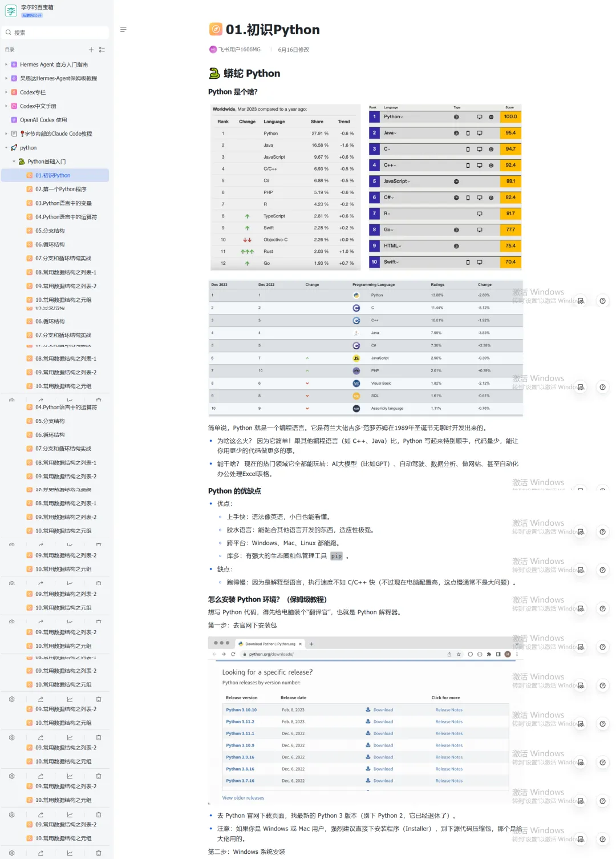Viewport: 616px width, 859px height.
Task: Open Hermes Agent 官方入门指南 page
Action: [54, 64]
